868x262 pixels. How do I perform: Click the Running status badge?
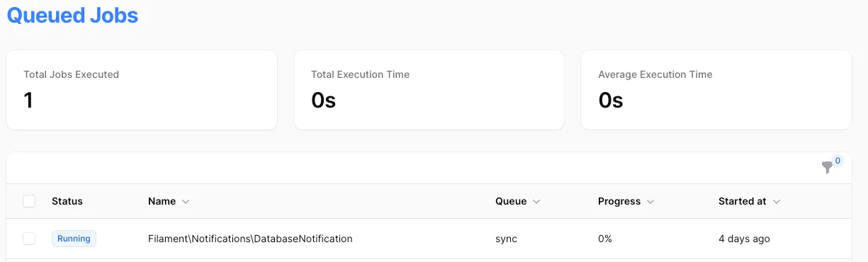click(74, 239)
